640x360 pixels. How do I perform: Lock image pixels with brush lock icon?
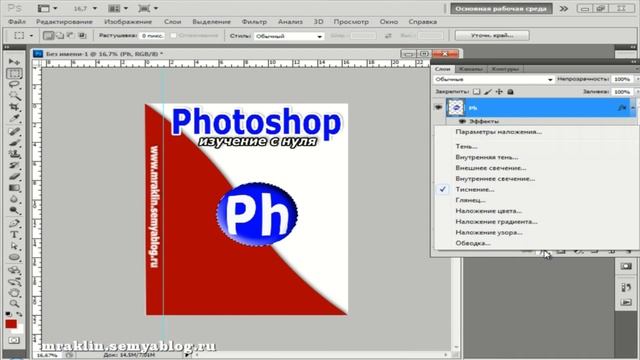click(x=488, y=92)
